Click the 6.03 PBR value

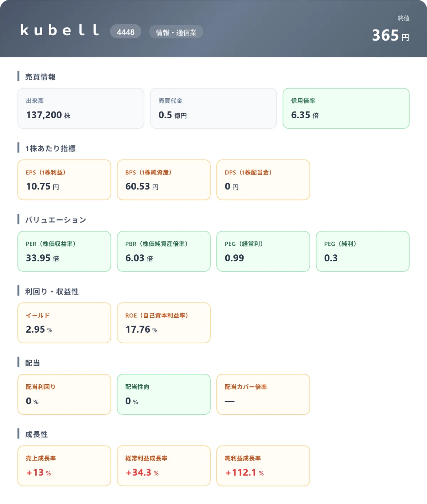pyautogui.click(x=135, y=258)
